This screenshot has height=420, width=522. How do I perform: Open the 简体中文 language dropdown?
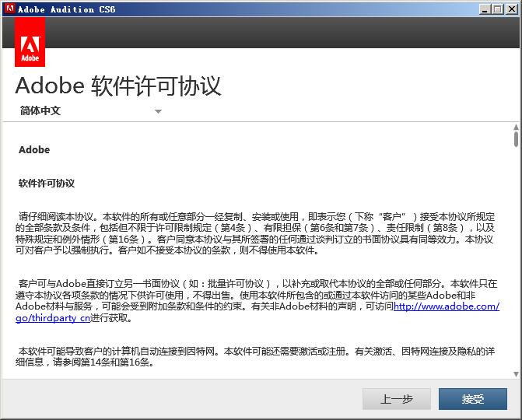(x=90, y=110)
